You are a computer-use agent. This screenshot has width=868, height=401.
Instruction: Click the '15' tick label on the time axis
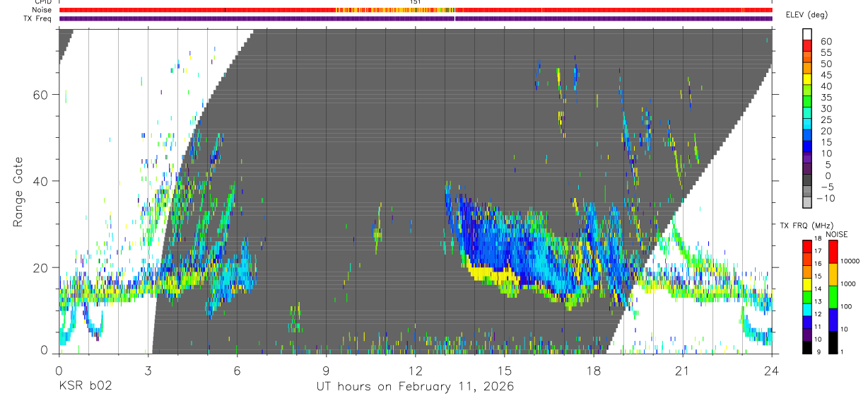(x=505, y=370)
